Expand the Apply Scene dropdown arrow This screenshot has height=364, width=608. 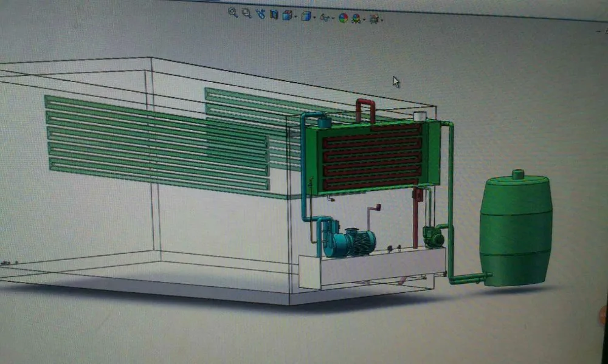364,20
